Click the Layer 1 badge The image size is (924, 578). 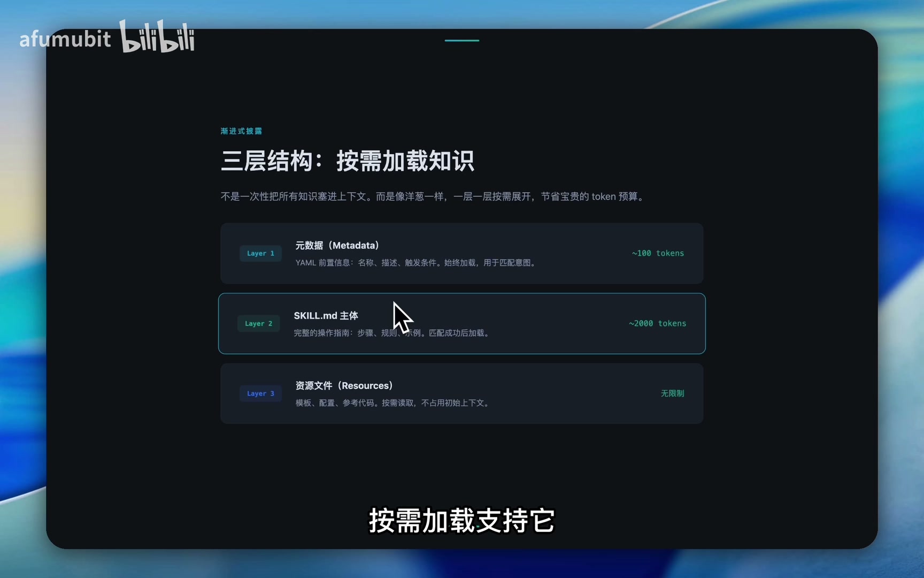point(260,253)
